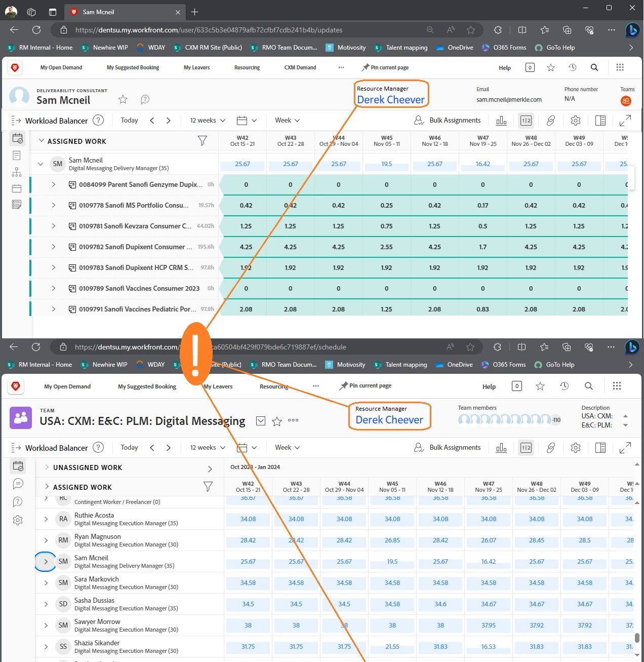
Task: Open 12 weeks range dropdown in top window
Action: point(208,120)
